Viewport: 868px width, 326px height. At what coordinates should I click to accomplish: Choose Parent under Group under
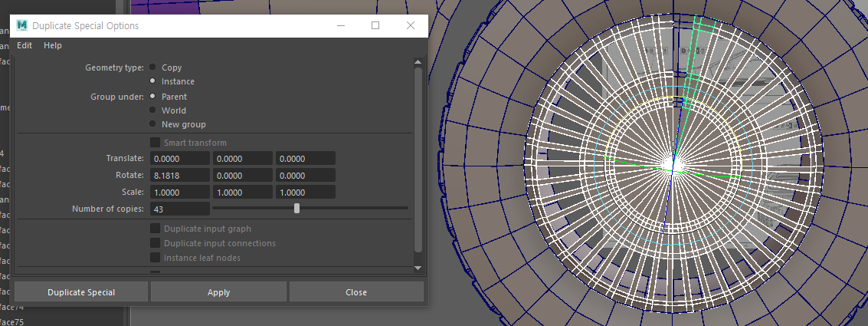click(x=152, y=96)
